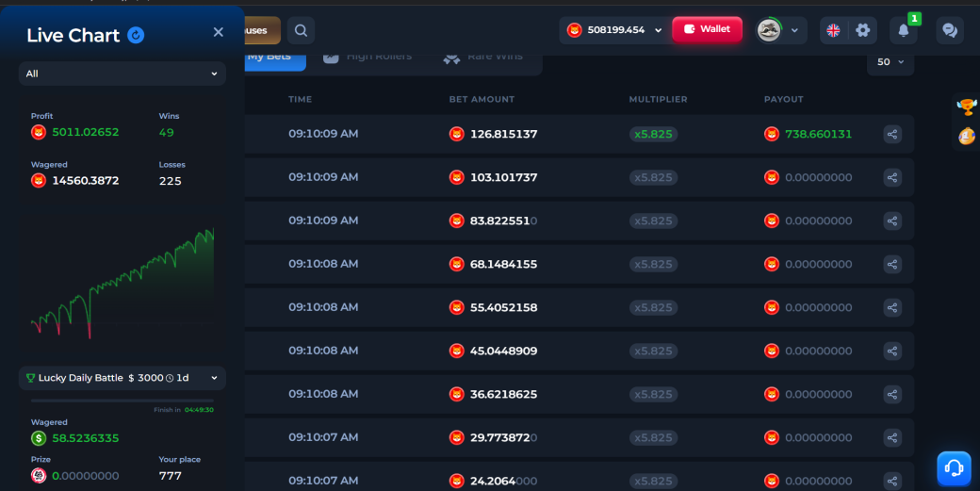Close the Live Chart panel

pos(218,32)
